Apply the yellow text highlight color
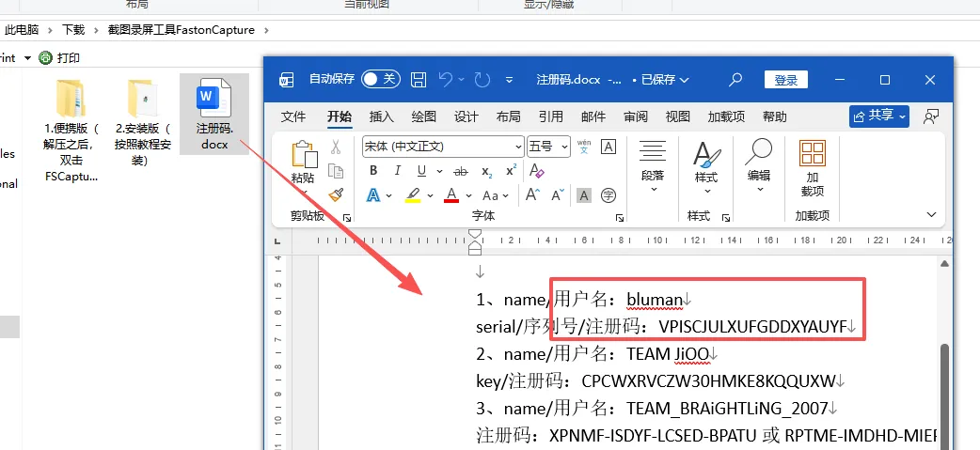The image size is (980, 450). [413, 196]
